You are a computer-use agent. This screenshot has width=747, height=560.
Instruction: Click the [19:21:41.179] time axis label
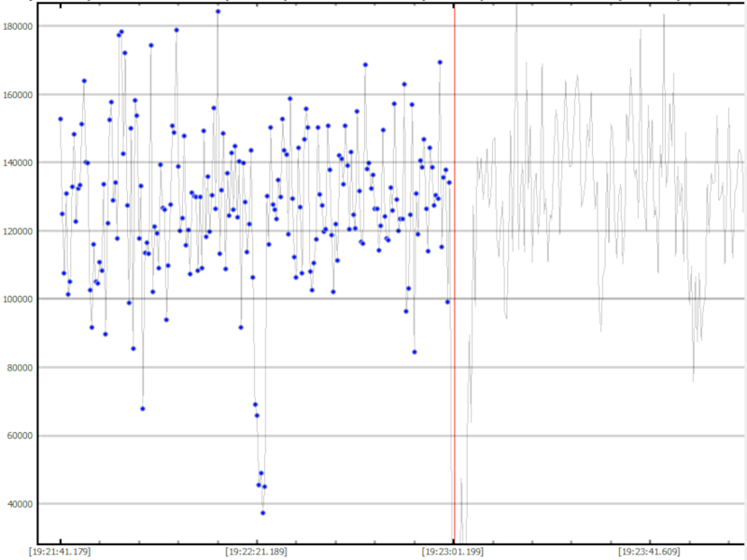(61, 552)
